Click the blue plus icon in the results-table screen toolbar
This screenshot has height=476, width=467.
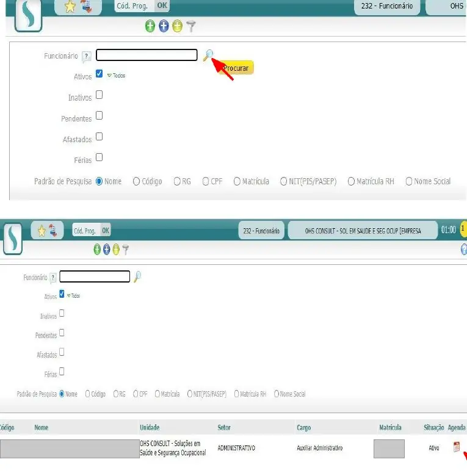(x=107, y=250)
